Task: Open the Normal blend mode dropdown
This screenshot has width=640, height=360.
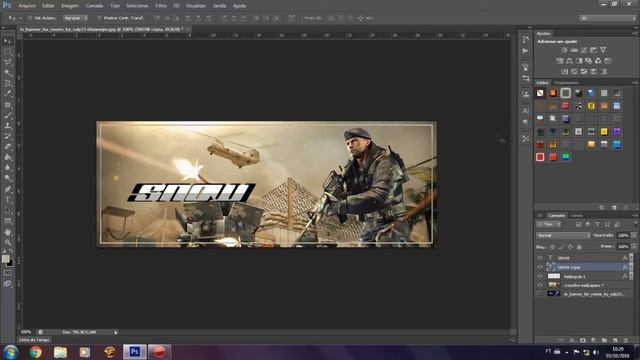Action: 563,236
